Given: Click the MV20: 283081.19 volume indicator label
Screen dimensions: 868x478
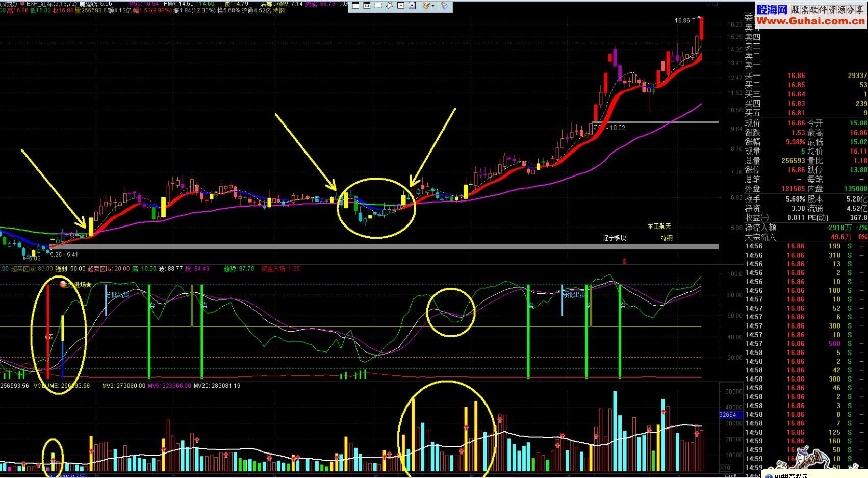Looking at the screenshot, I should [217, 386].
